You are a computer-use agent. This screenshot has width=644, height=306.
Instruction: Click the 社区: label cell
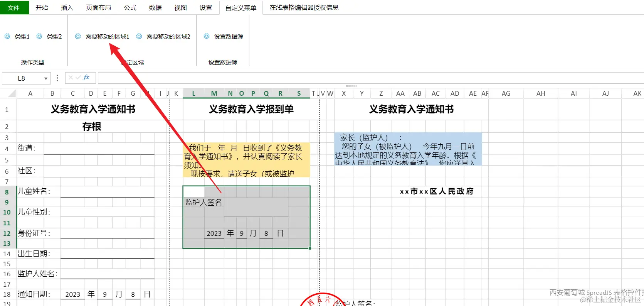point(30,171)
